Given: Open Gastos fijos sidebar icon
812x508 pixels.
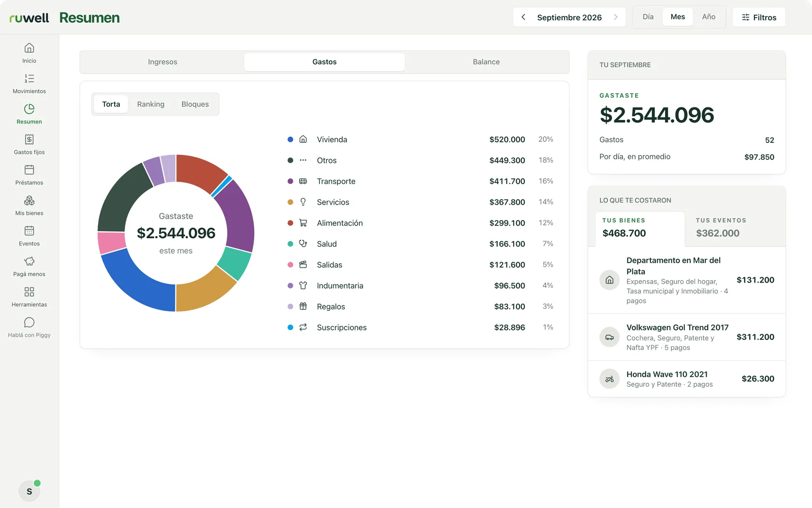Looking at the screenshot, I should [29, 139].
